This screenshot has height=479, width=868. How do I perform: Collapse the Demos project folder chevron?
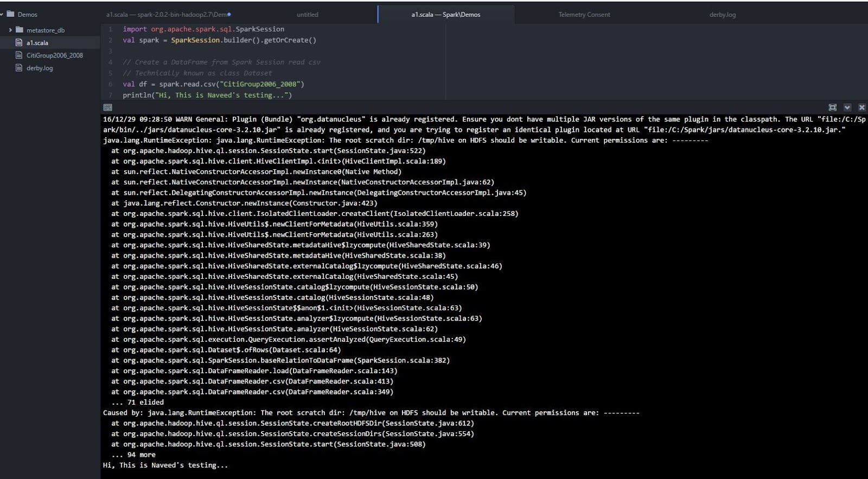click(x=2, y=14)
